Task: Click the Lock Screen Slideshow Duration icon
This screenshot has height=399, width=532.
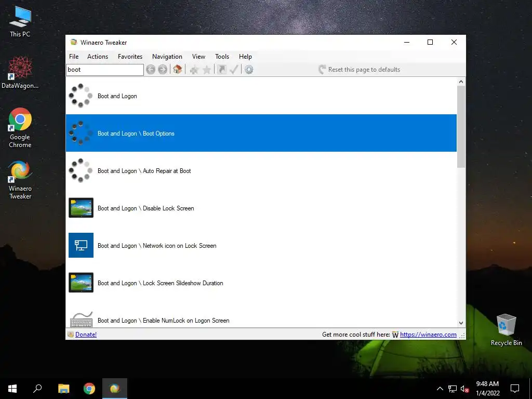Action: (81, 282)
